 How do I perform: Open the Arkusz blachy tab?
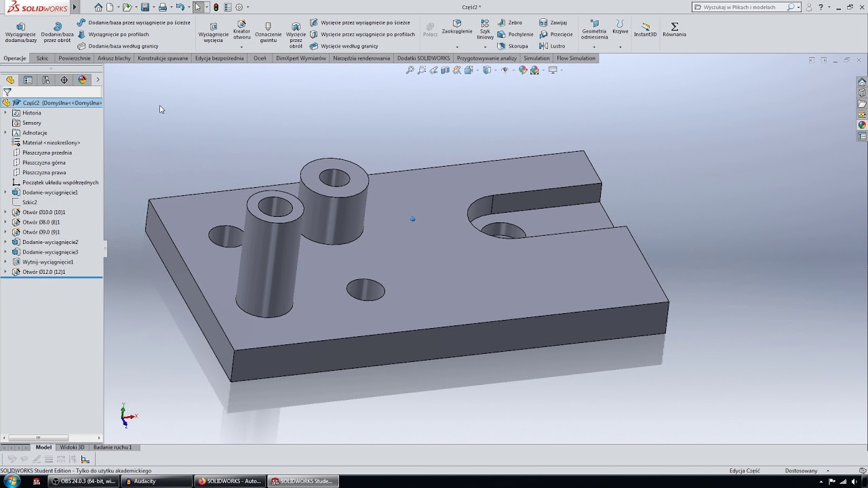114,58
